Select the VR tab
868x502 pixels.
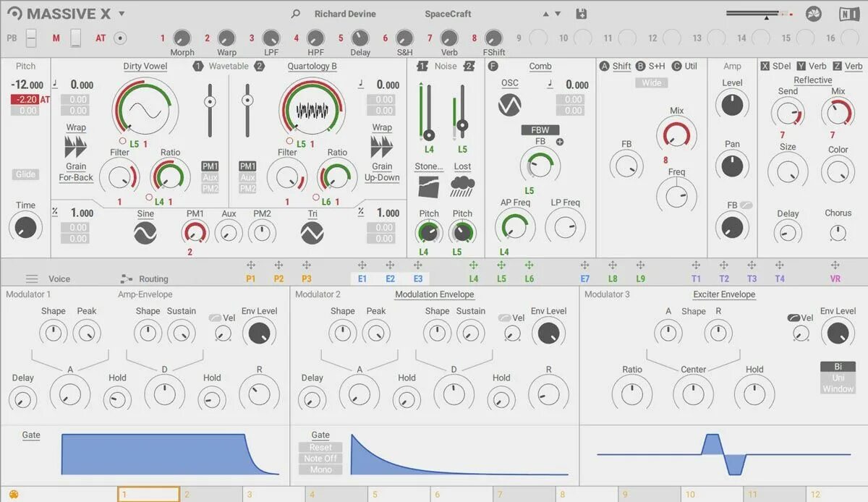(x=835, y=278)
